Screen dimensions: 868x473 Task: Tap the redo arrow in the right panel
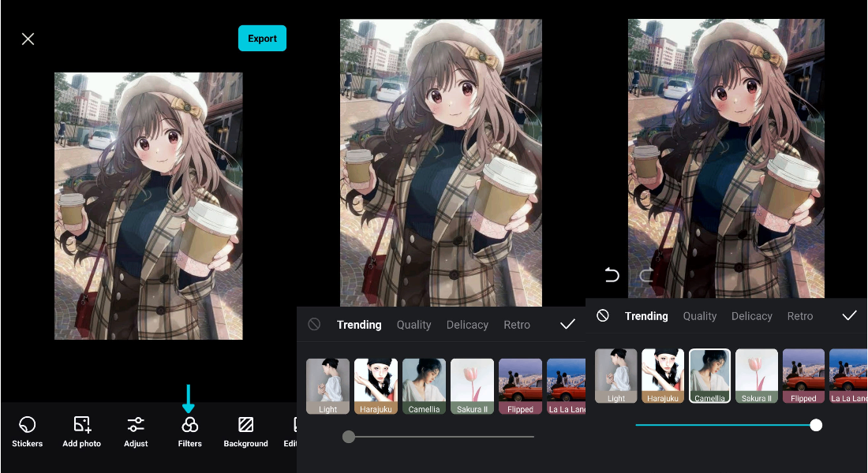pos(645,274)
